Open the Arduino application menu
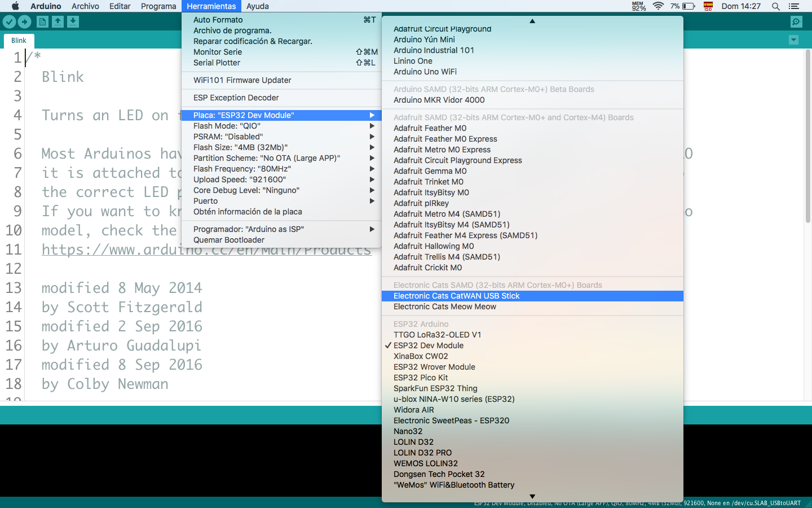The image size is (812, 508). pos(46,6)
